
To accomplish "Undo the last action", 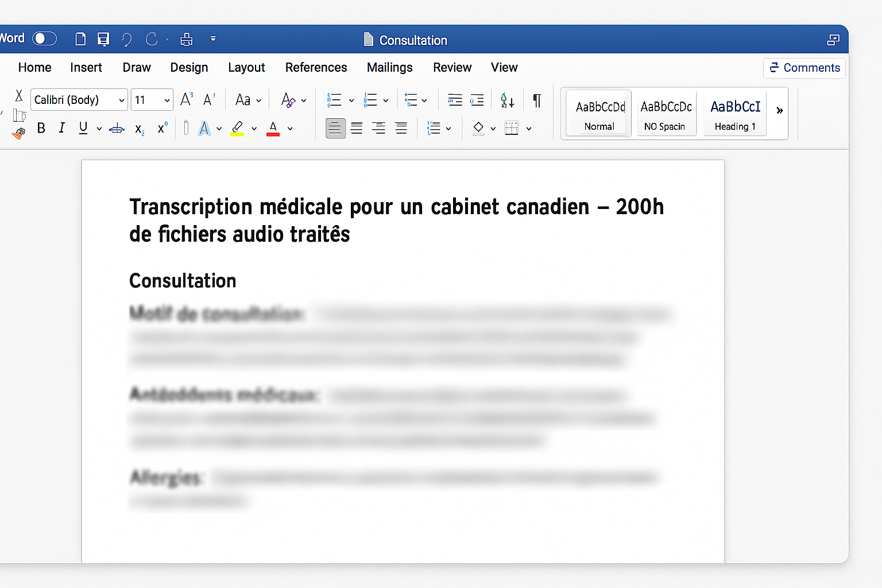I will (x=127, y=39).
